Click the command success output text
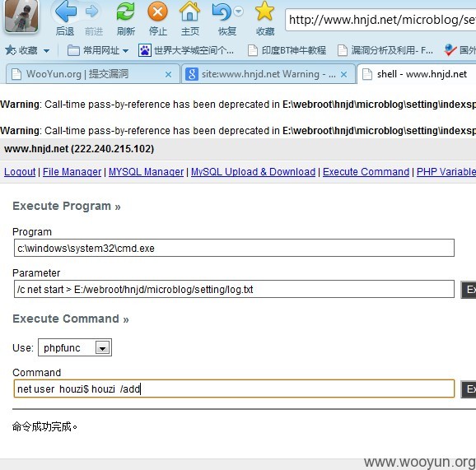This screenshot has width=476, height=470. click(45, 426)
